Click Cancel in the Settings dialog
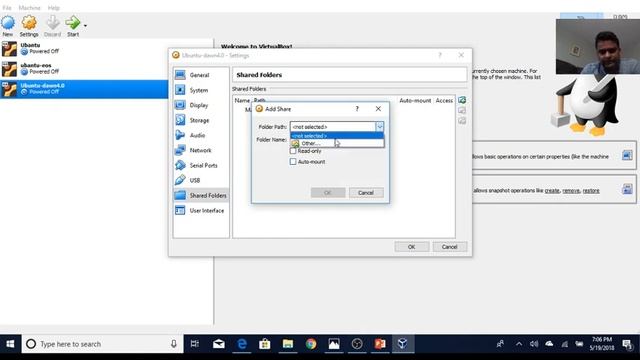The height and width of the screenshot is (360, 640). (x=449, y=247)
